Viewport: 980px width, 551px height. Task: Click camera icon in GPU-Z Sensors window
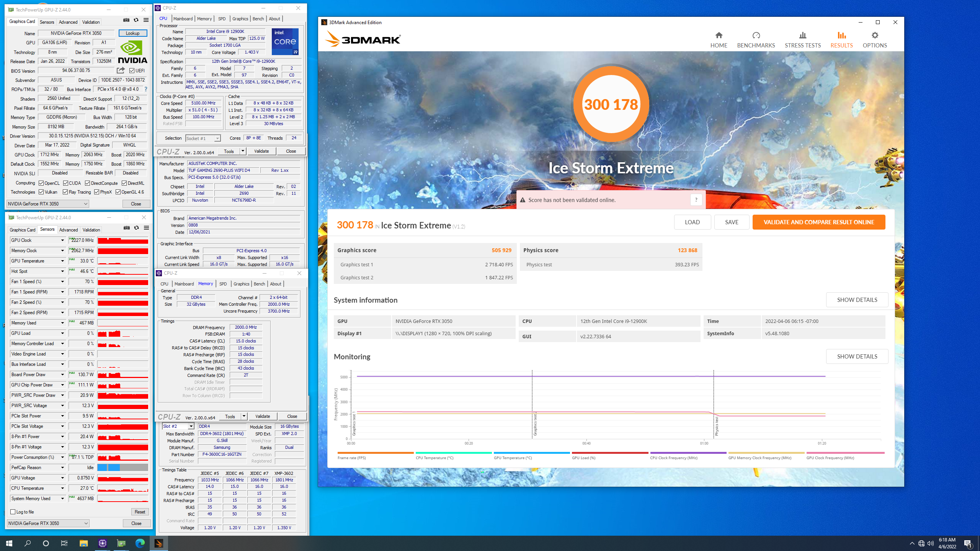click(x=127, y=228)
